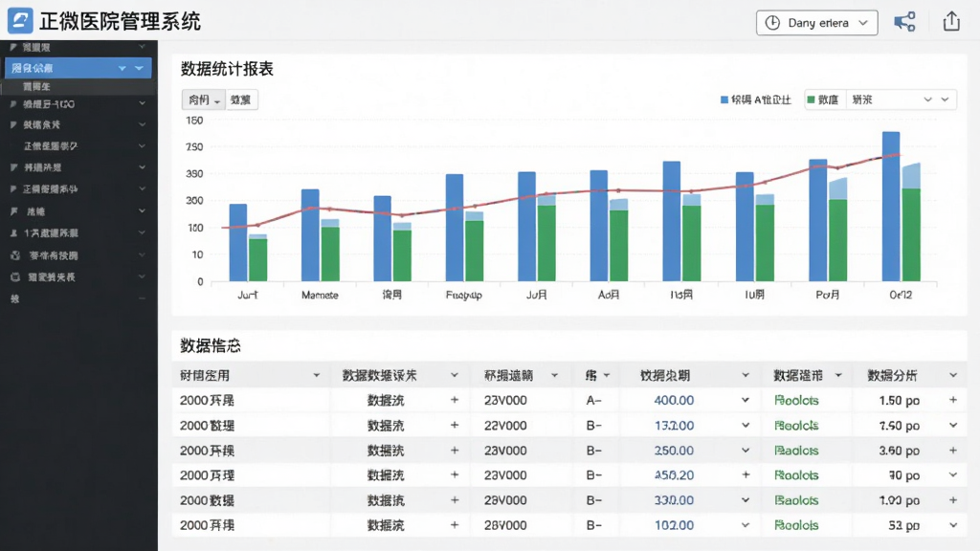Open the first chart toolbar dropdown tab
Screen dimensions: 980x551
(203, 99)
